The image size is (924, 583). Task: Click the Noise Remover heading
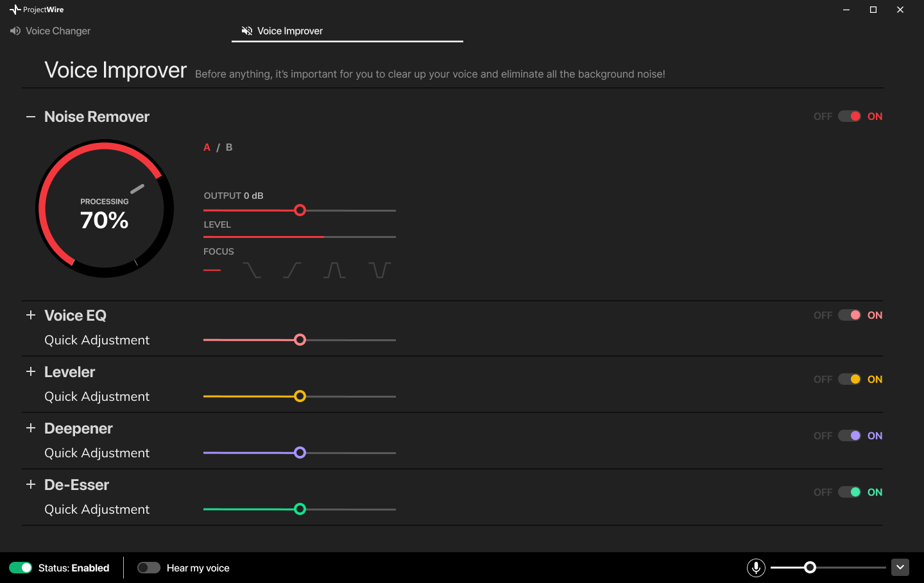coord(97,117)
